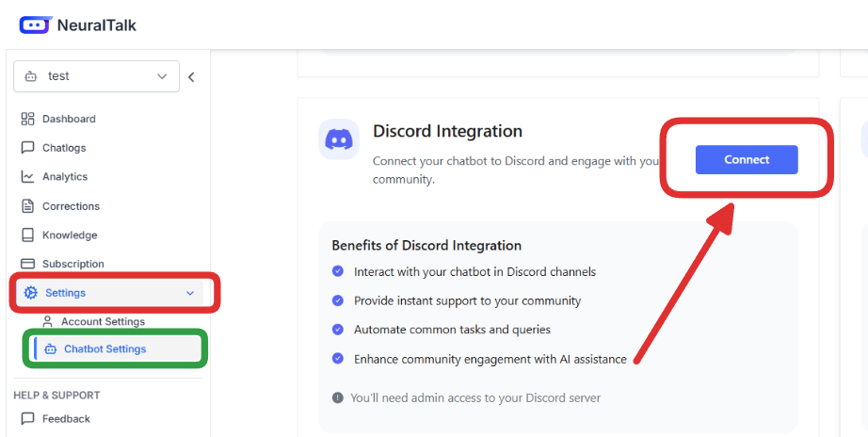Click the HELP & SUPPORT section label
868x437 pixels.
click(x=56, y=395)
